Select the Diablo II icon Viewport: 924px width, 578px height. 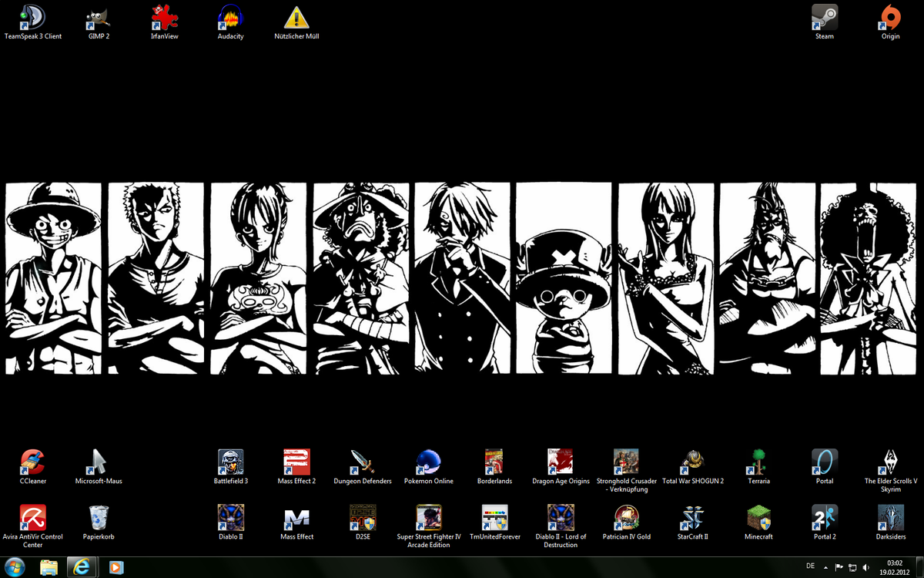click(231, 523)
